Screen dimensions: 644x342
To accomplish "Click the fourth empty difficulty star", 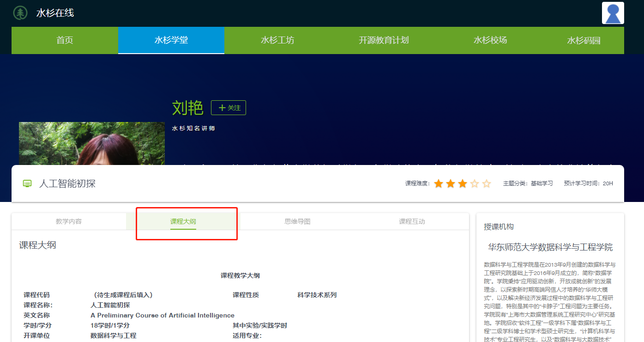I will coord(475,184).
